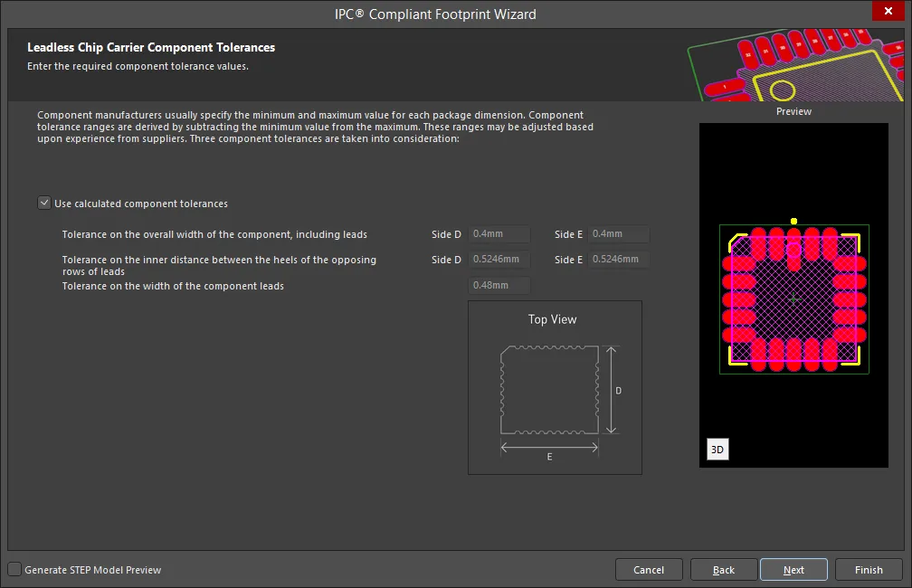Select the overall width Side E tolerance field
Viewport: 912px width, 588px height.
(x=618, y=233)
